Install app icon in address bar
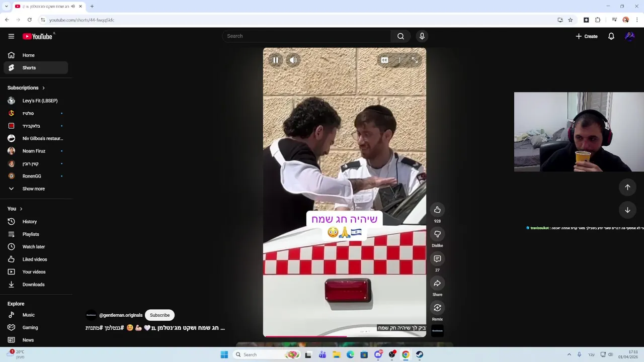Image resolution: width=644 pixels, height=362 pixels. (x=560, y=20)
